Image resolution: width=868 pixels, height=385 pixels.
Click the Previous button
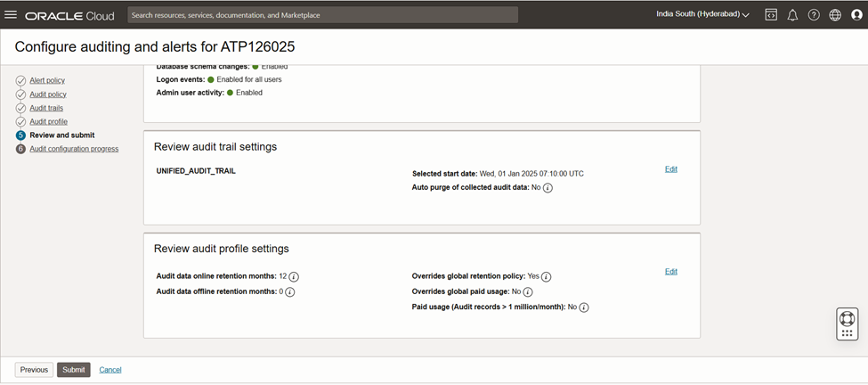[35, 370]
